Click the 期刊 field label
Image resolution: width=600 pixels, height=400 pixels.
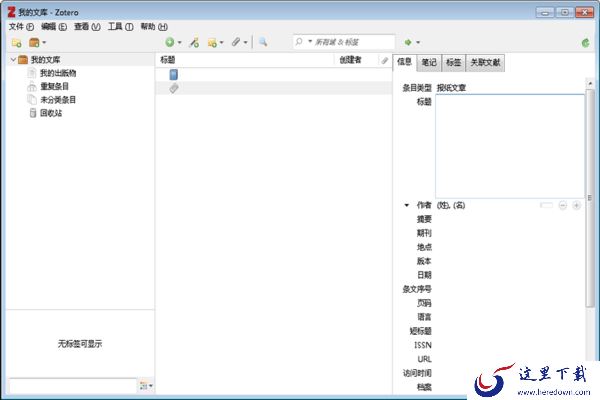tap(424, 233)
